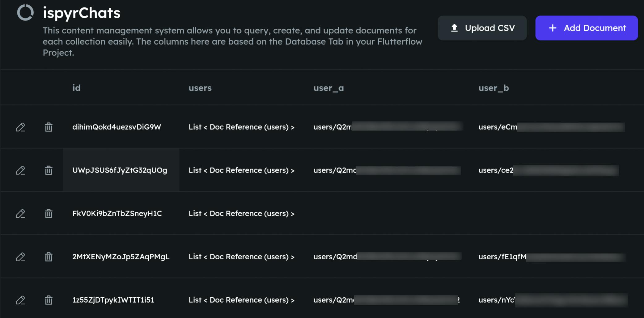Click the ispyrChats logo icon
Screen dimensions: 644x318
click(x=25, y=13)
